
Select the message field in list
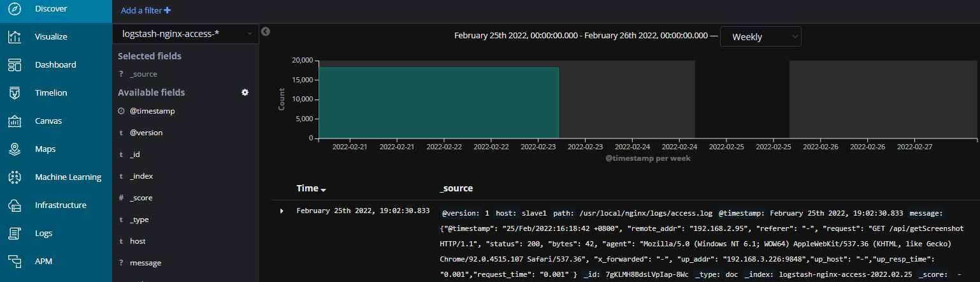click(145, 263)
